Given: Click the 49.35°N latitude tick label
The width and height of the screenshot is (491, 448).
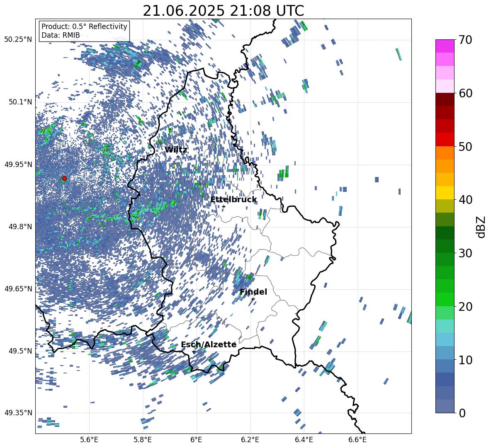Looking at the screenshot, I should point(18,413).
